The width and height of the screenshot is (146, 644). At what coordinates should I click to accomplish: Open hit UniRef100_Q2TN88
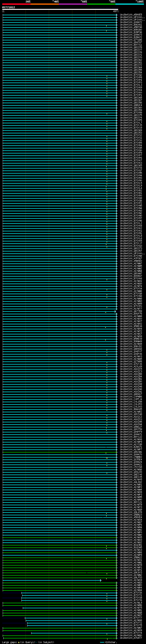coord(131,361)
